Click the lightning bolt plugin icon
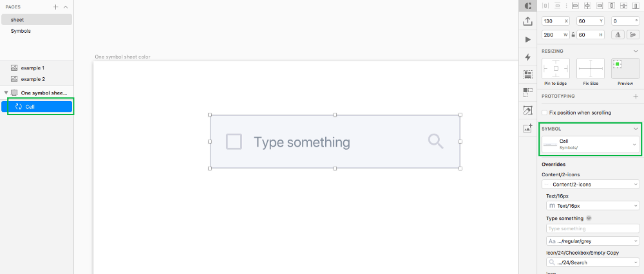The image size is (644, 274). (528, 57)
